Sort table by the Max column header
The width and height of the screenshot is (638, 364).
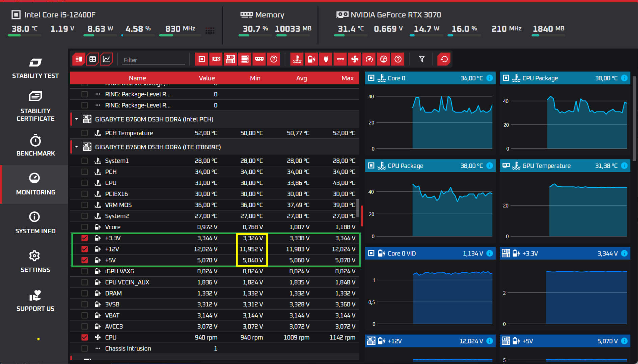347,78
